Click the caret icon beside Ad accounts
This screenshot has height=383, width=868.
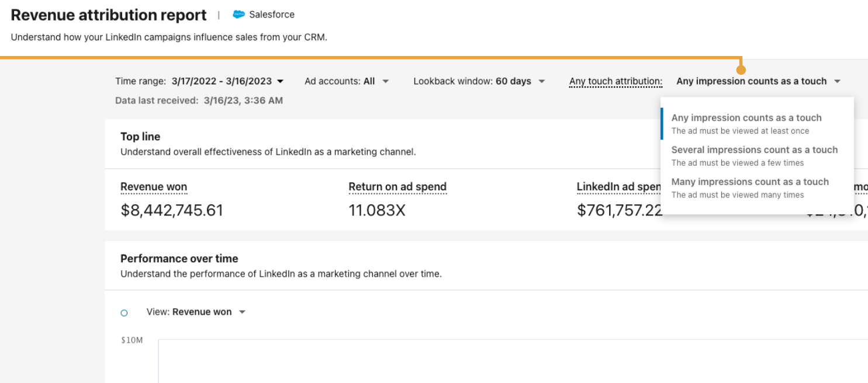click(385, 81)
